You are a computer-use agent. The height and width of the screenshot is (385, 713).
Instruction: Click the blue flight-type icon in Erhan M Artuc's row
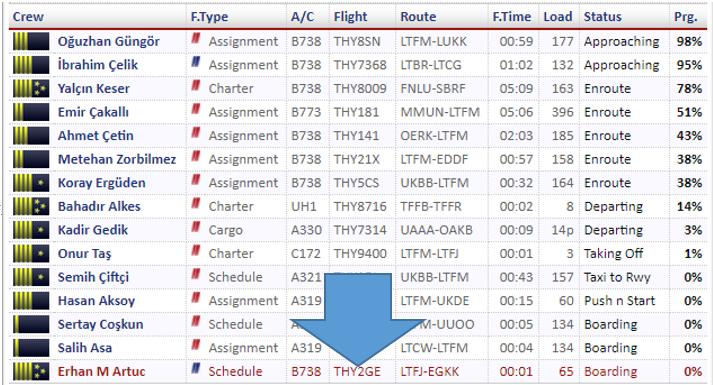pos(196,369)
